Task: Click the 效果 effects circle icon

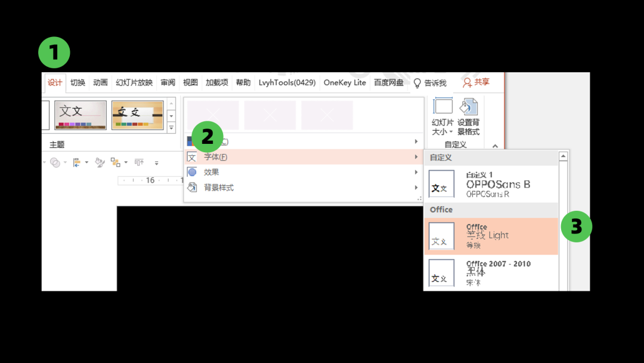Action: pyautogui.click(x=192, y=172)
